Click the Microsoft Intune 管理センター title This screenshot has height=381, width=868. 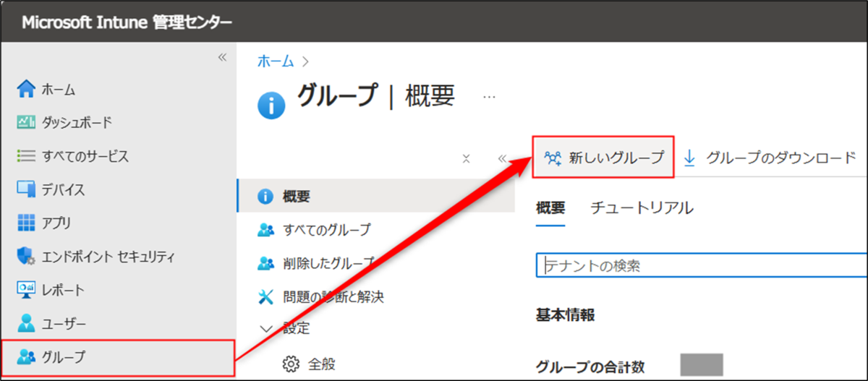pyautogui.click(x=127, y=22)
